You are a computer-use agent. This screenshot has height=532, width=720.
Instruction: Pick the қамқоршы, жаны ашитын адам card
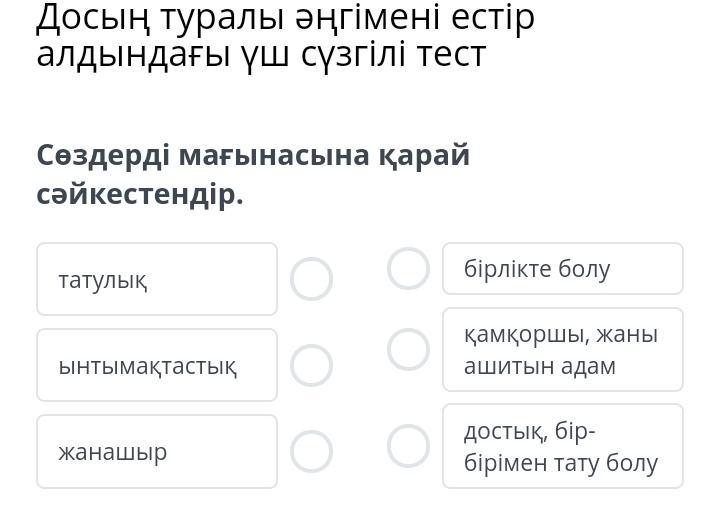click(x=563, y=349)
